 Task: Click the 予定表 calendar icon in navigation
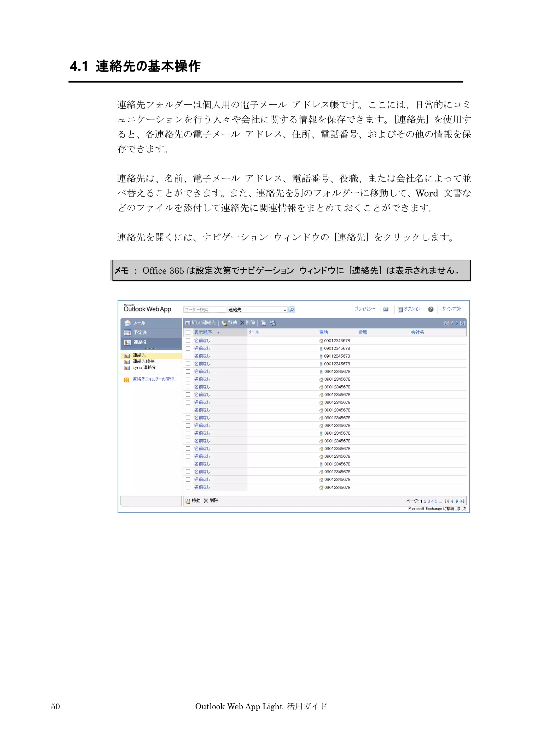pyautogui.click(x=127, y=333)
